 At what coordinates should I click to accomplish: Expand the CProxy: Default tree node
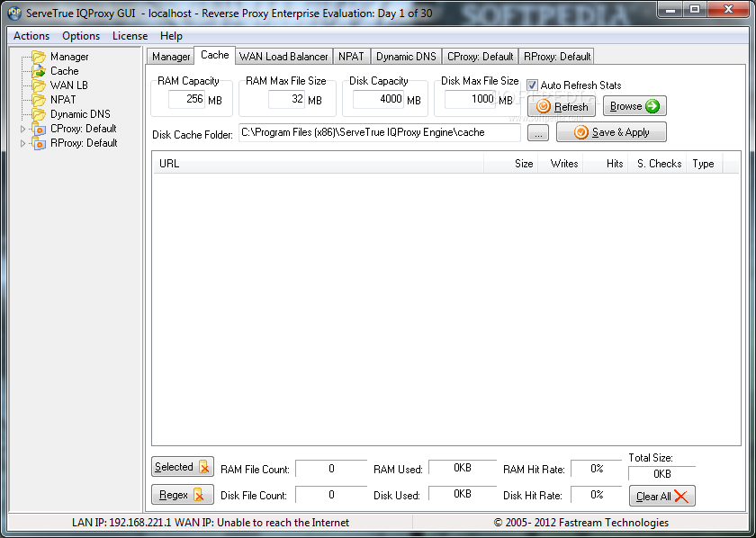(x=22, y=130)
